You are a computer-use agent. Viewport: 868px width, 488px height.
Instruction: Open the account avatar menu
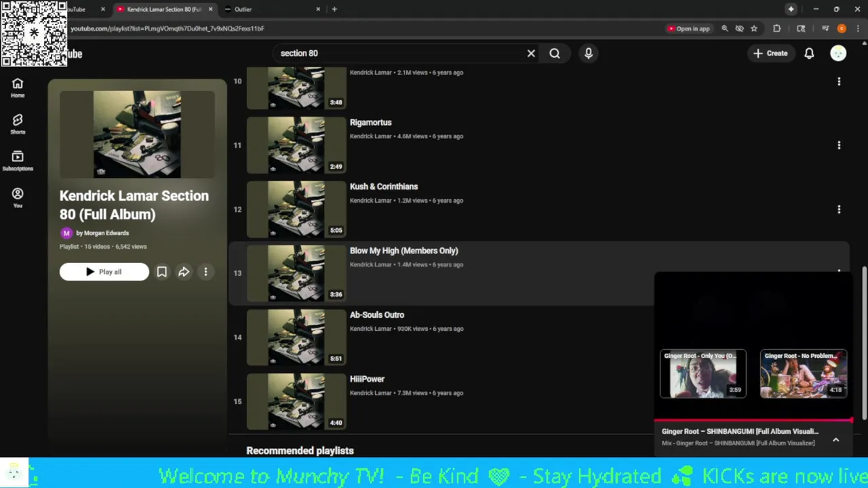(x=838, y=53)
